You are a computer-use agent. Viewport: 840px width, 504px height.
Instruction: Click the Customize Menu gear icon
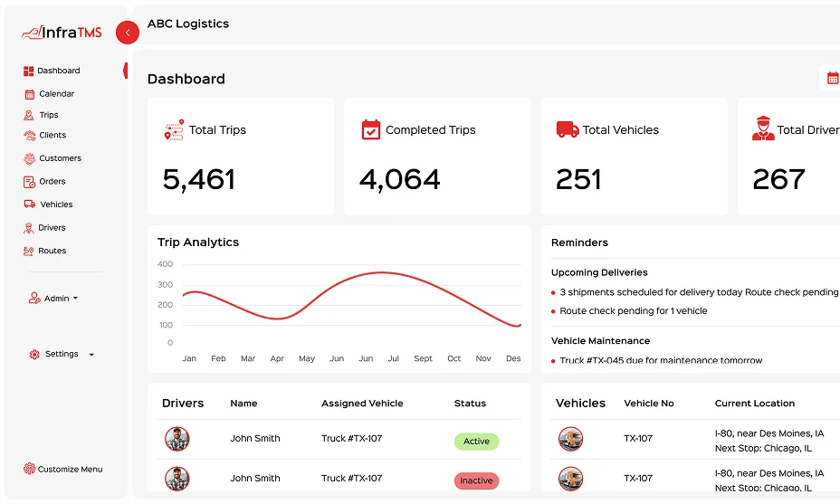coord(29,469)
